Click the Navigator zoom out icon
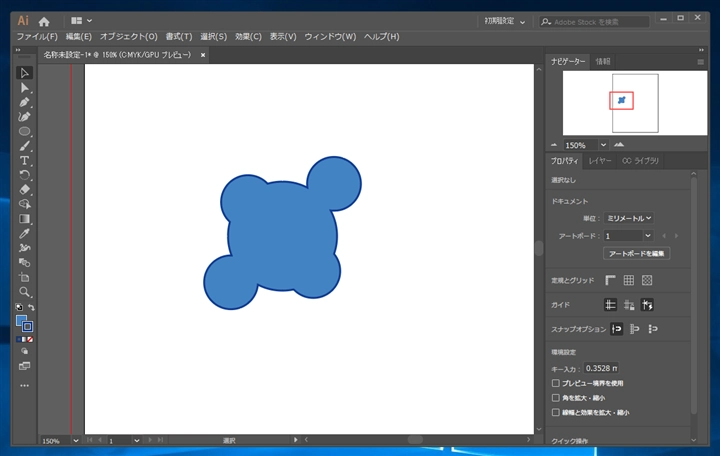 (554, 145)
